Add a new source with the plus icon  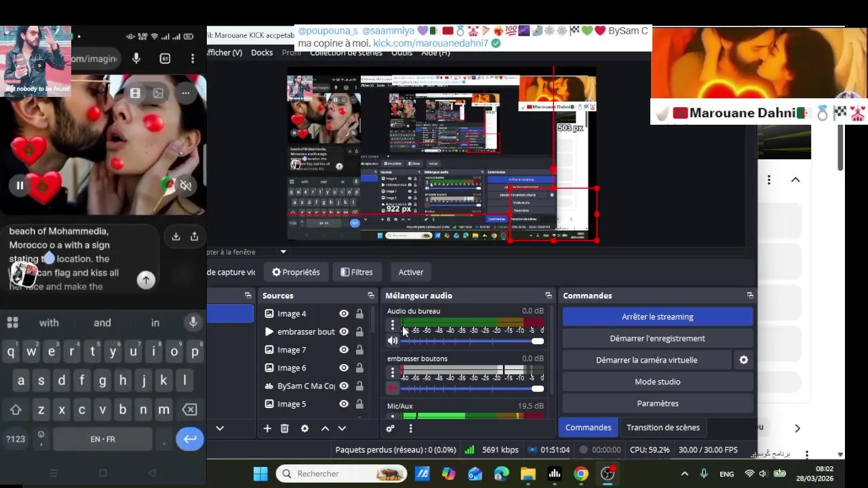[x=267, y=428]
